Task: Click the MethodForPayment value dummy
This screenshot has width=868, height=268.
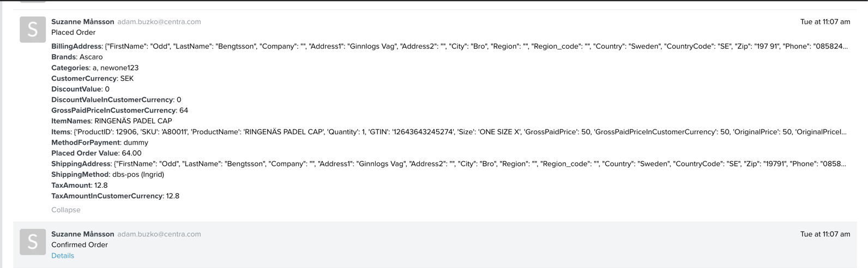Action: click(x=136, y=142)
